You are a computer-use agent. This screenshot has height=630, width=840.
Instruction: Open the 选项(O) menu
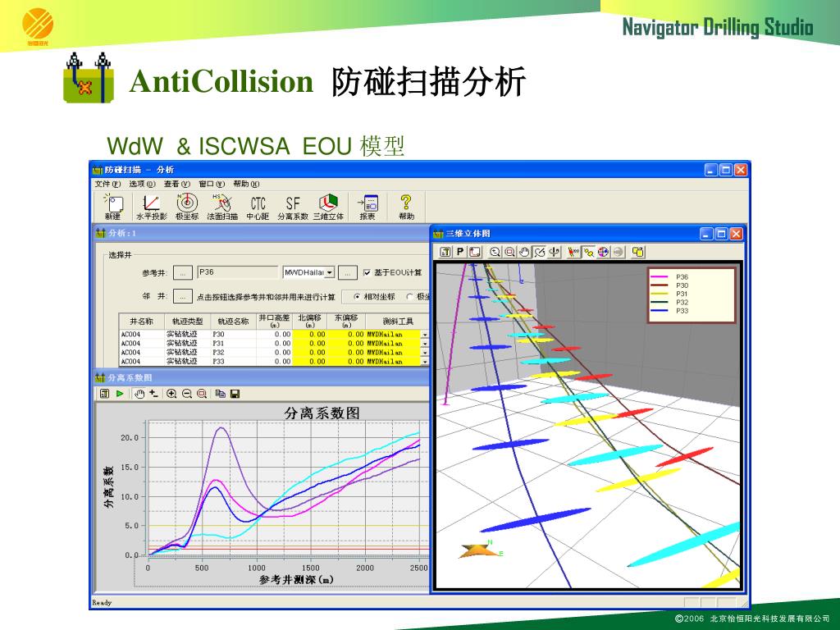click(142, 184)
